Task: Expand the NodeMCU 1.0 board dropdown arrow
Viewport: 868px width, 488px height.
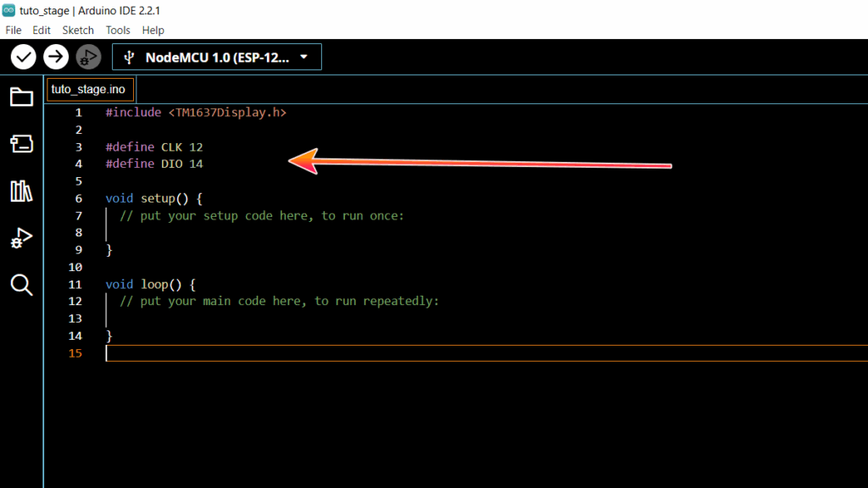Action: (x=303, y=57)
